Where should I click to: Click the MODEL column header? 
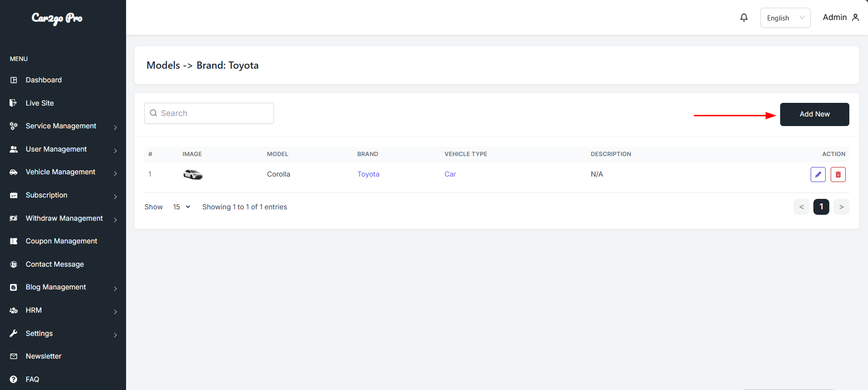(x=278, y=154)
